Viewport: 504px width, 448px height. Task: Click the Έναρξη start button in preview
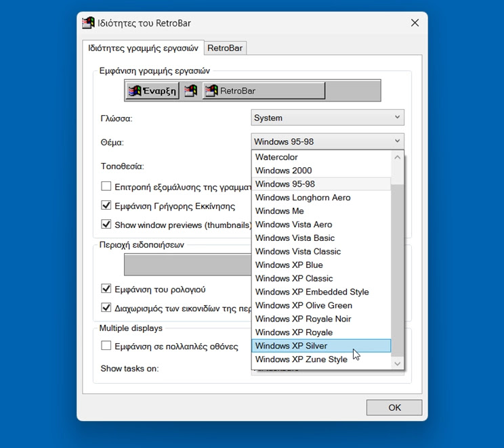click(152, 91)
